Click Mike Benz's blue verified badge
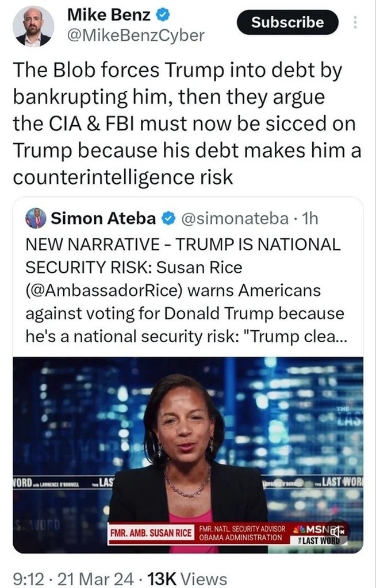376x588 pixels. 162,14
